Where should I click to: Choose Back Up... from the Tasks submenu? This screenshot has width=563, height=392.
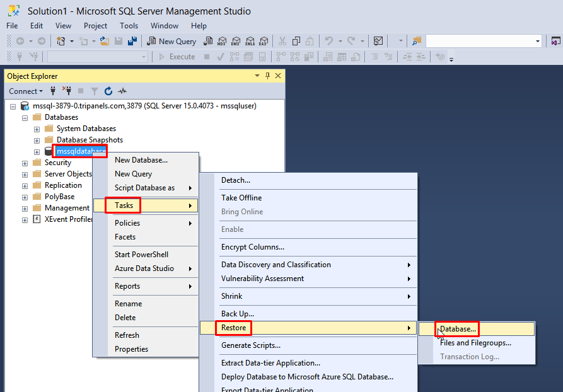pyautogui.click(x=237, y=314)
